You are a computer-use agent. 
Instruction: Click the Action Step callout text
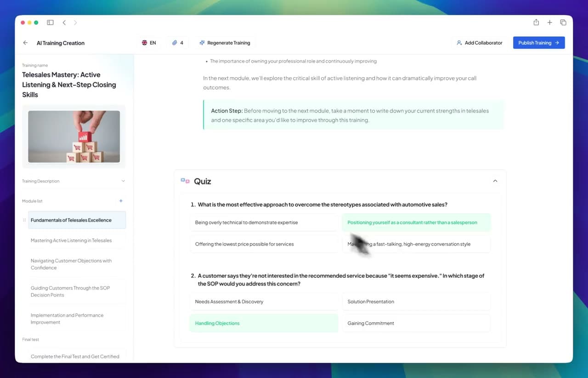350,115
